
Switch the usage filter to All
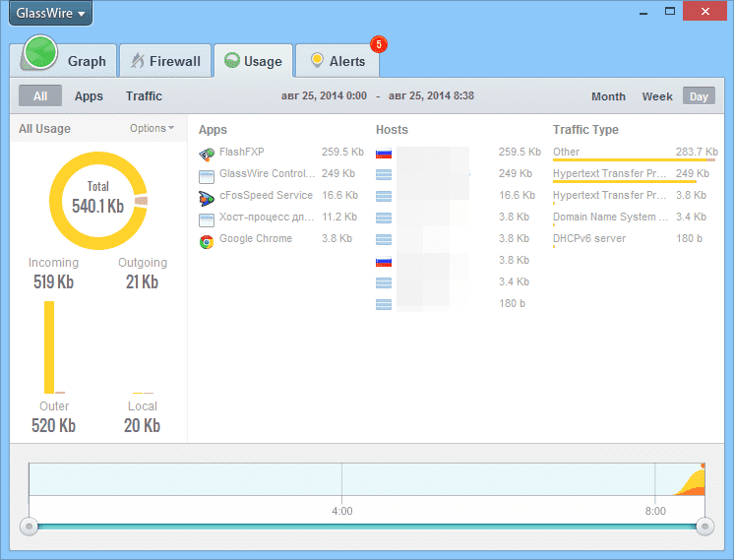40,96
